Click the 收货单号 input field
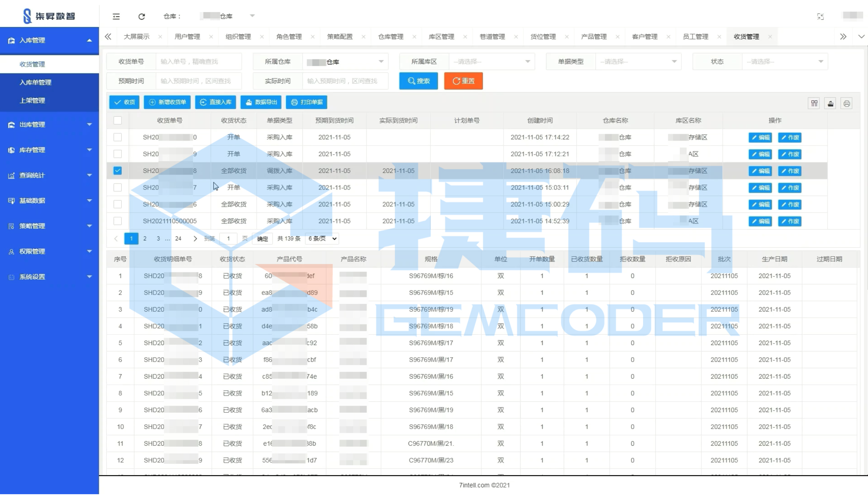Viewport: 868px width, 495px height. tap(198, 62)
